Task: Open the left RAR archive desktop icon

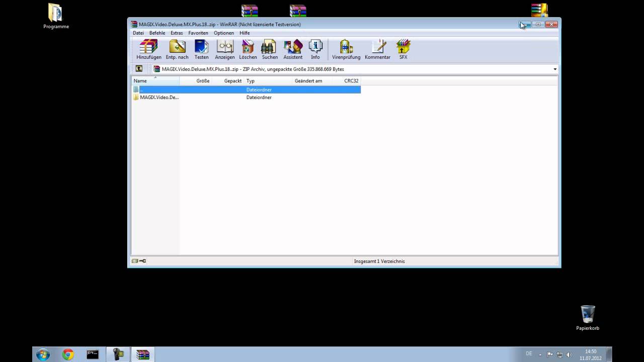Action: click(x=250, y=10)
